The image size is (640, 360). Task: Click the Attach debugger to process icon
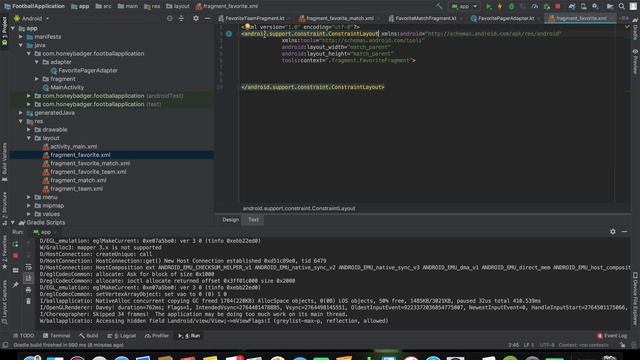pos(547,7)
